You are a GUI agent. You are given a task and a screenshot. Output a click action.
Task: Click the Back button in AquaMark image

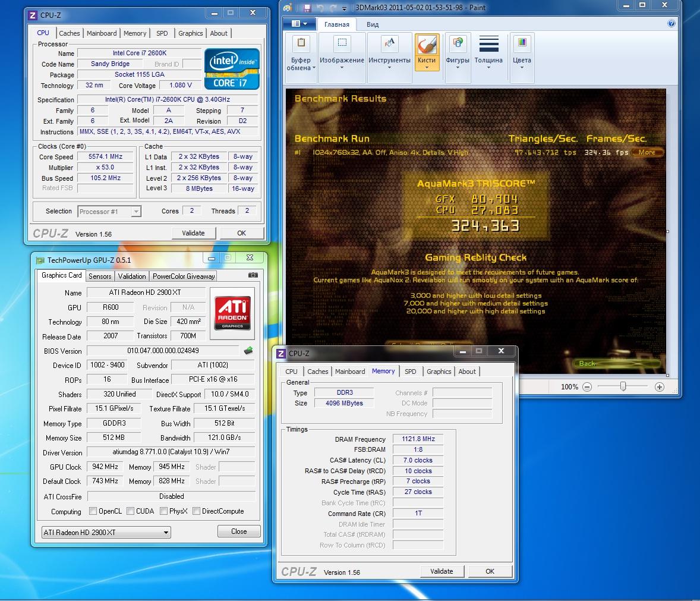[616, 363]
